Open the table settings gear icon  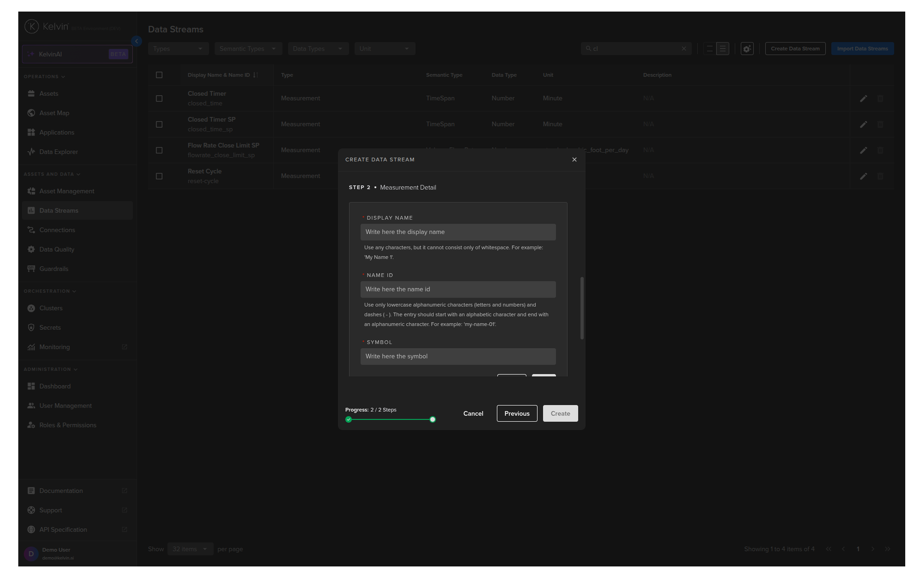point(746,49)
